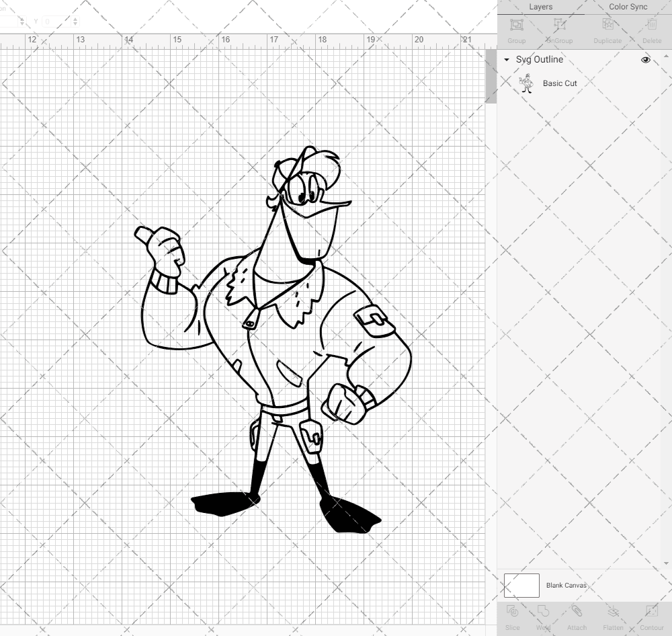Switch to the Layers tab
This screenshot has width=672, height=636.
point(540,7)
